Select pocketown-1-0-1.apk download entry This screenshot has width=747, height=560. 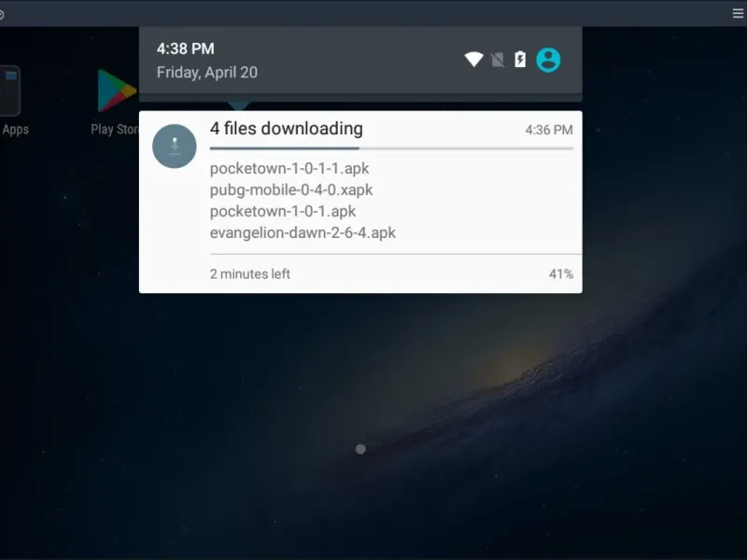coord(283,212)
